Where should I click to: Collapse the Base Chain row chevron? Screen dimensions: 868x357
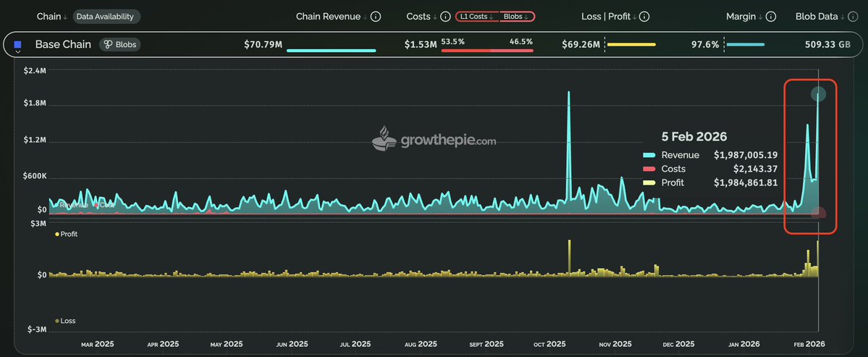tap(18, 53)
